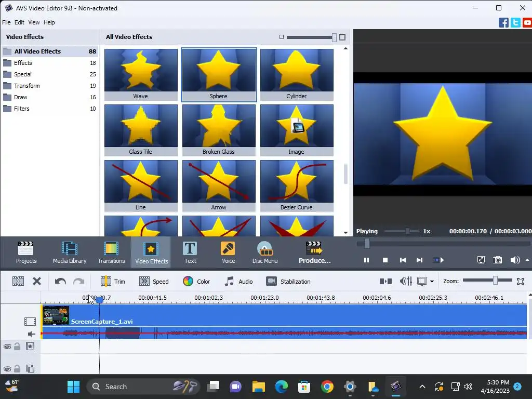This screenshot has height=399, width=532.
Task: Choose the Bezier Curve effect thumbnail
Action: pos(297,186)
